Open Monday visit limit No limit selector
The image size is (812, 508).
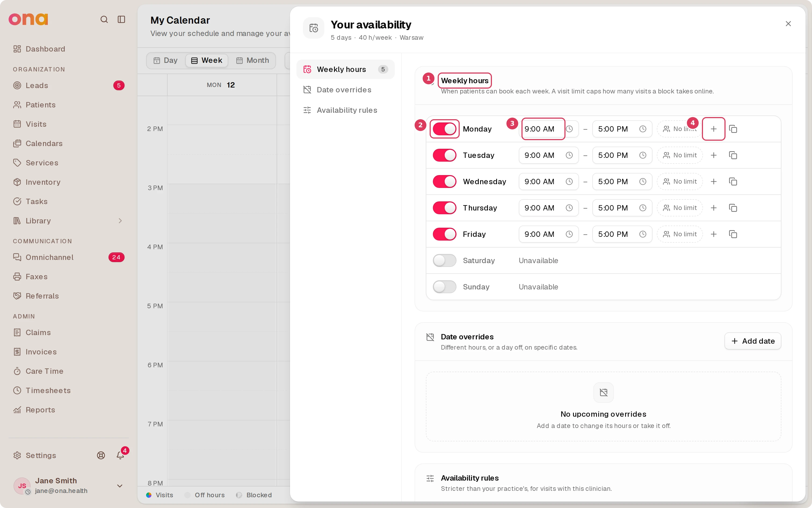point(680,129)
